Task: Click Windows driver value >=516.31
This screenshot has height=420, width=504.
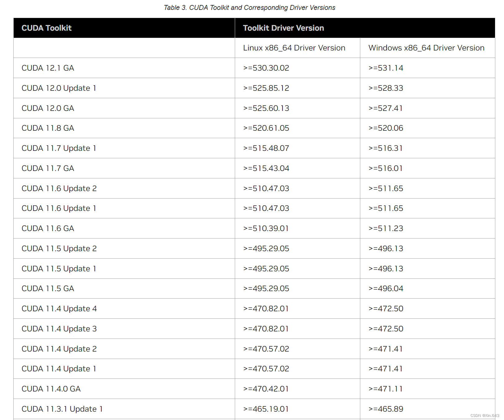Action: [x=386, y=148]
